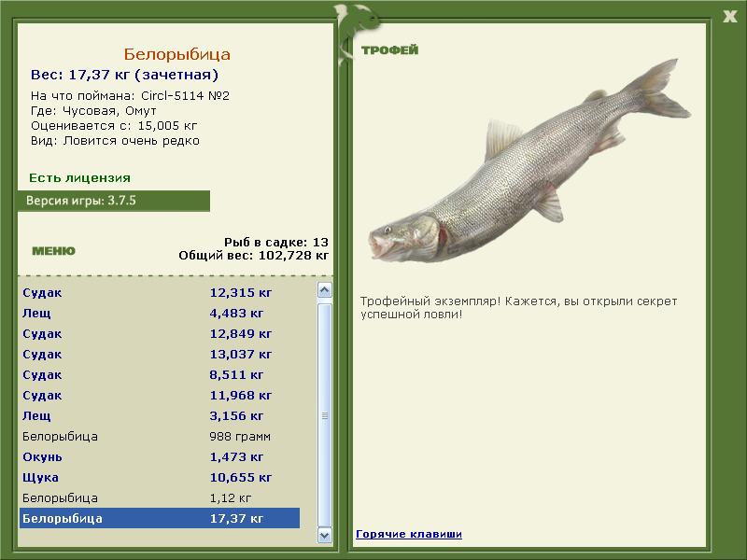Image resolution: width=747 pixels, height=560 pixels.
Task: Click the Общий вес: 102,728 кг text
Action: point(253,256)
